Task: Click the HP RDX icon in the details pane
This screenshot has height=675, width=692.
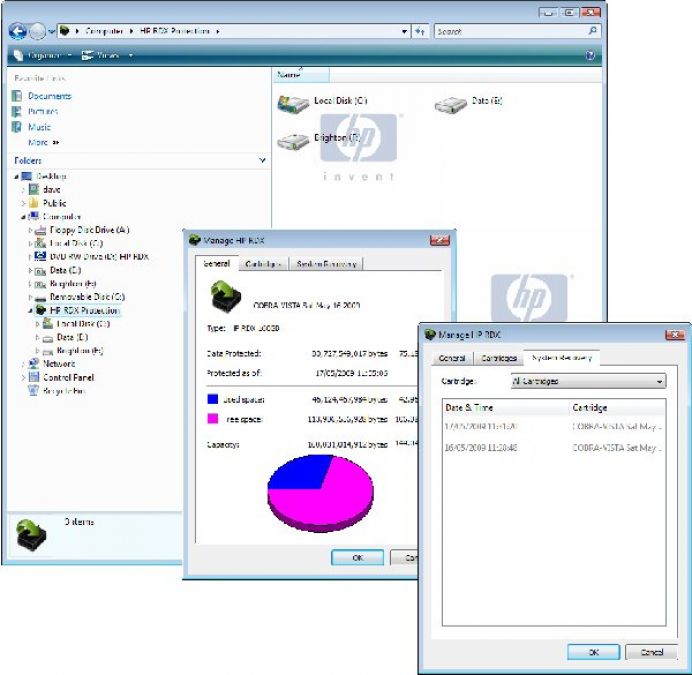Action: [30, 535]
